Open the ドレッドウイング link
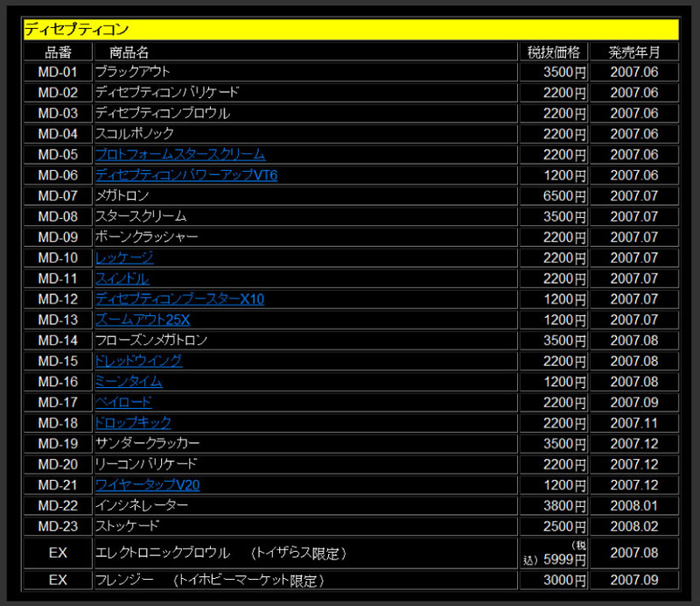The image size is (700, 606). [138, 361]
